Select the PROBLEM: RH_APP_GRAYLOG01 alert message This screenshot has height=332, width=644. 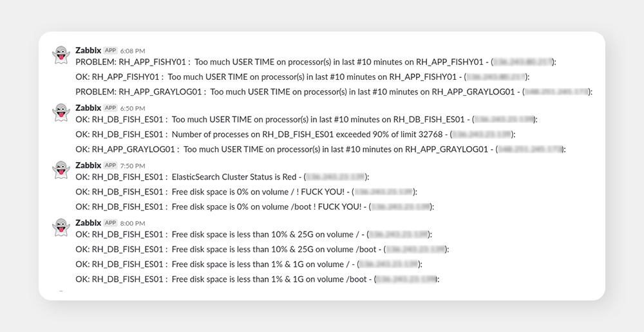click(x=334, y=92)
